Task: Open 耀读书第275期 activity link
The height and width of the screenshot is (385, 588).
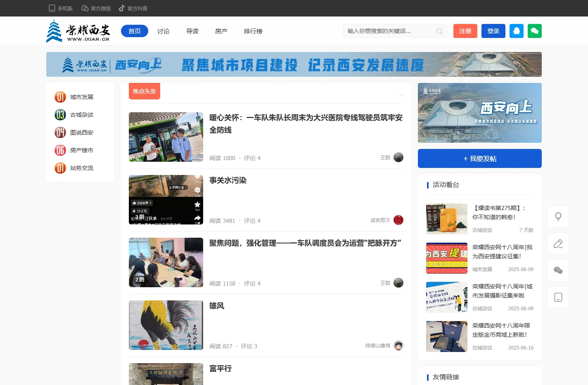Action: pos(499,213)
